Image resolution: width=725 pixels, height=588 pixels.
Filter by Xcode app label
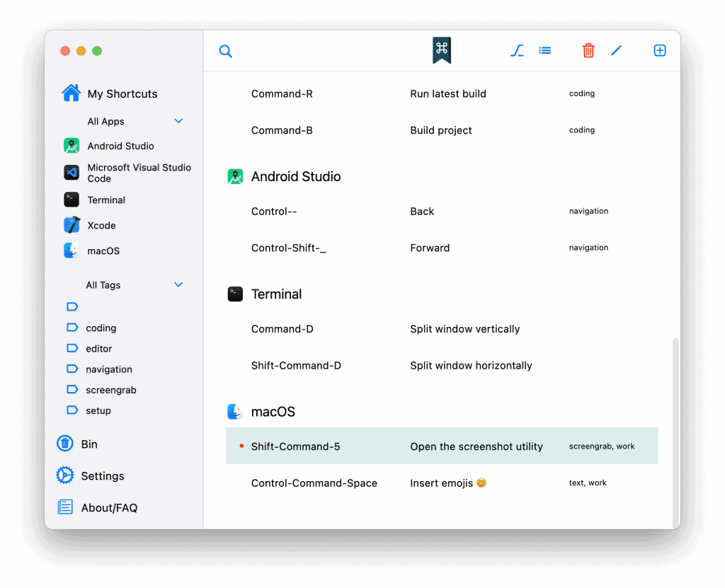[102, 226]
